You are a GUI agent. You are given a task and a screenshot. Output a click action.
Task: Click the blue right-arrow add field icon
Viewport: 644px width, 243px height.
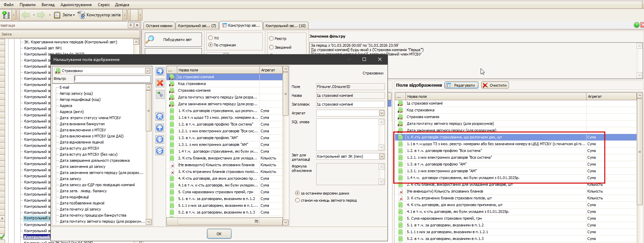click(x=160, y=71)
